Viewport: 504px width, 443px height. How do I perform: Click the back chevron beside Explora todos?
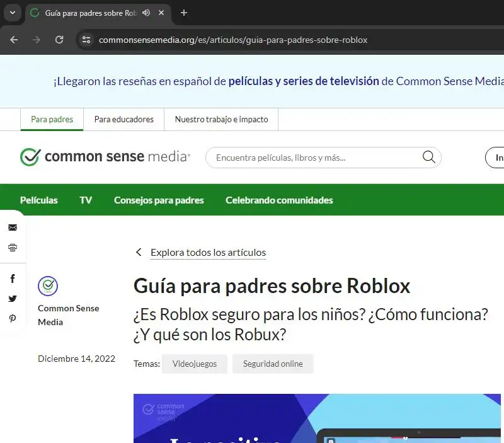tap(139, 252)
